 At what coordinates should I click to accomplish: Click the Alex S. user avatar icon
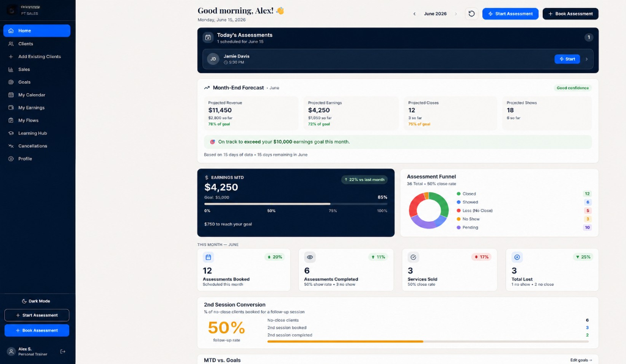click(11, 352)
